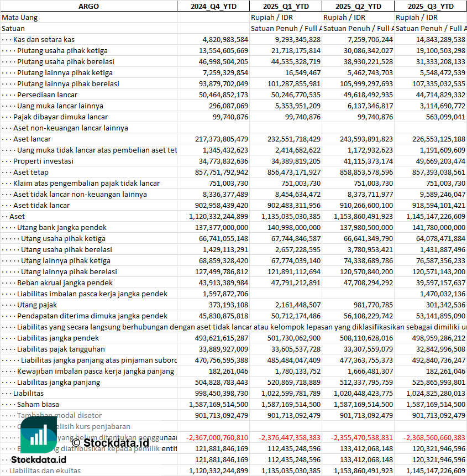Select the Saham biasa label
The width and height of the screenshot is (467, 476).
(x=38, y=404)
